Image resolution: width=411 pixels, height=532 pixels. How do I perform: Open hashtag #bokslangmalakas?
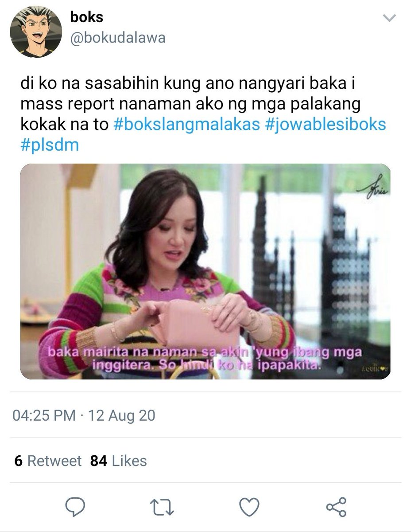coord(186,125)
